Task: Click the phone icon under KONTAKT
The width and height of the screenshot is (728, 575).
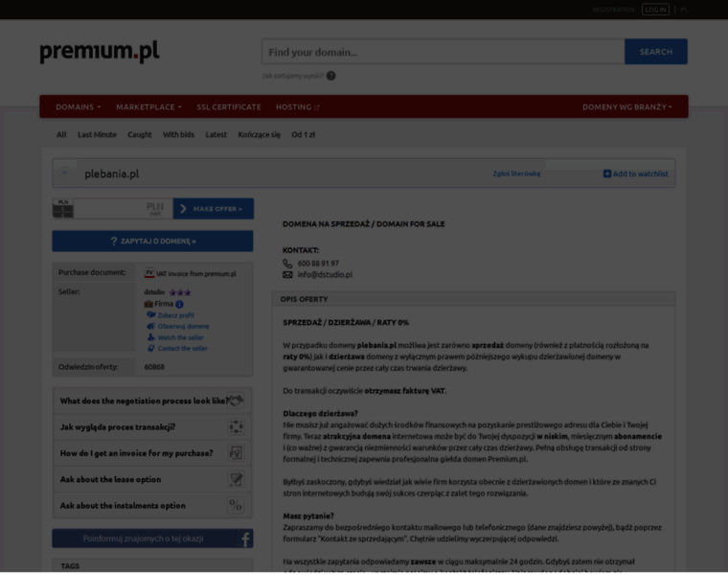Action: pyautogui.click(x=288, y=264)
